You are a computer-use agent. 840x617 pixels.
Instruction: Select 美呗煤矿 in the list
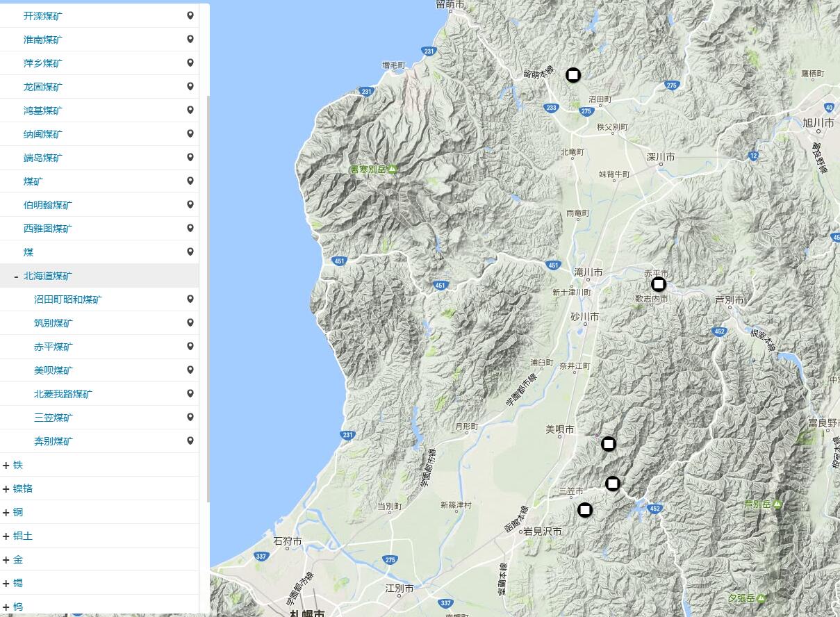click(53, 370)
